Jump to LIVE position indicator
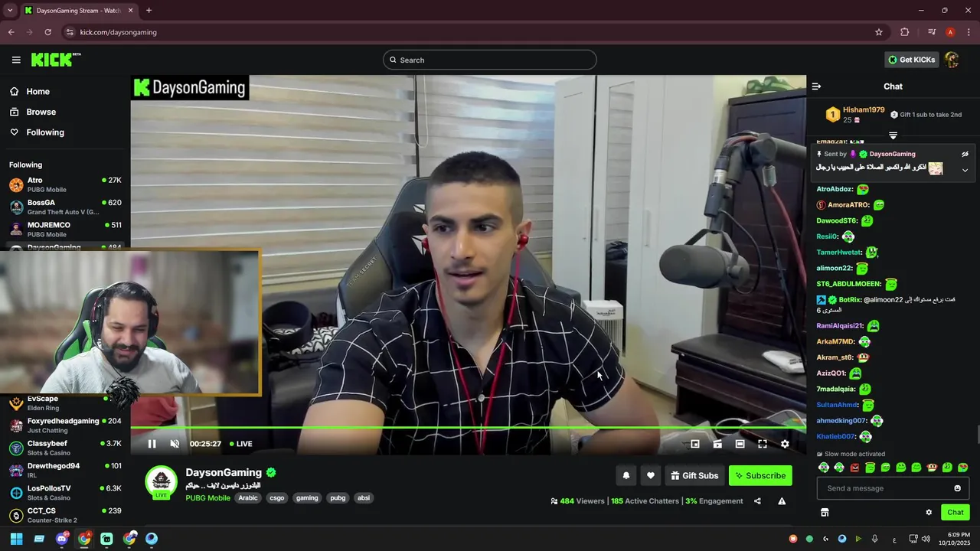This screenshot has width=980, height=551. [241, 444]
